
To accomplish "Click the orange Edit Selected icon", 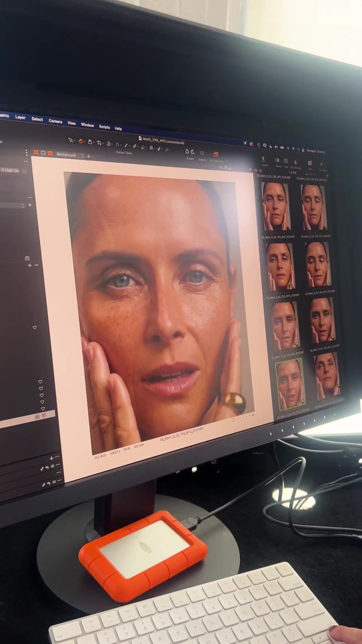I will tap(216, 154).
